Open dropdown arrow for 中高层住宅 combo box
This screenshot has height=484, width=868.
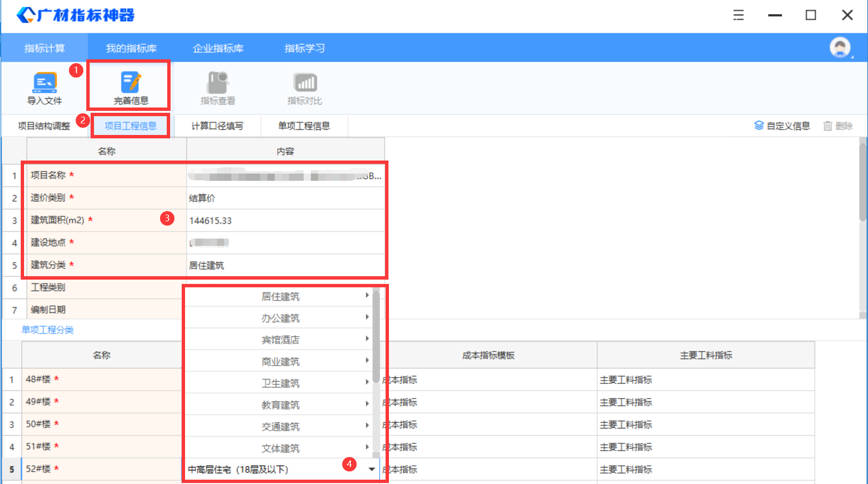tap(372, 469)
